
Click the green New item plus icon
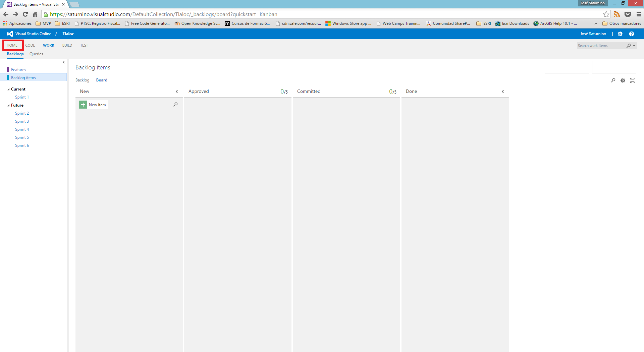(83, 105)
